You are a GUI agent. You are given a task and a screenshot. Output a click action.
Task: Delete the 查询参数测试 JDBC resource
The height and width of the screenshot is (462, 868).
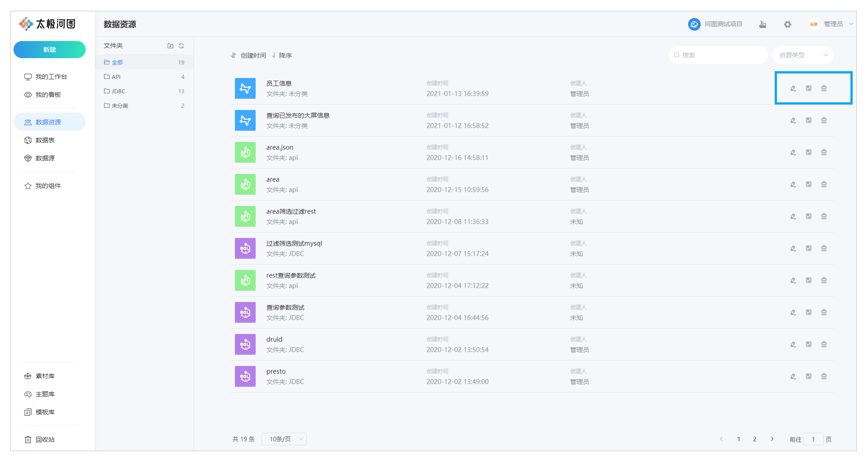(824, 312)
